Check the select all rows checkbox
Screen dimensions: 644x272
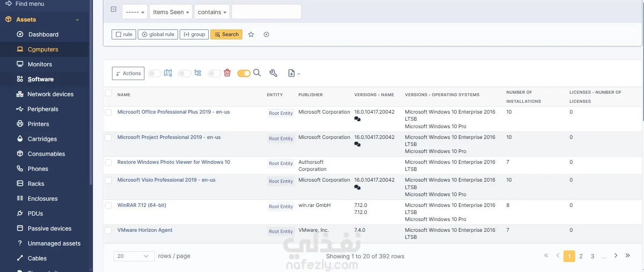[108, 93]
